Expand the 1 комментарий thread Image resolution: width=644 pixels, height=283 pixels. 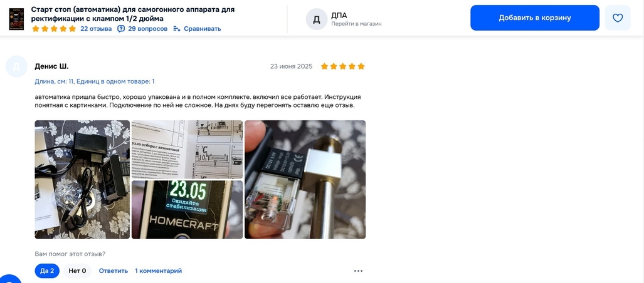point(158,270)
